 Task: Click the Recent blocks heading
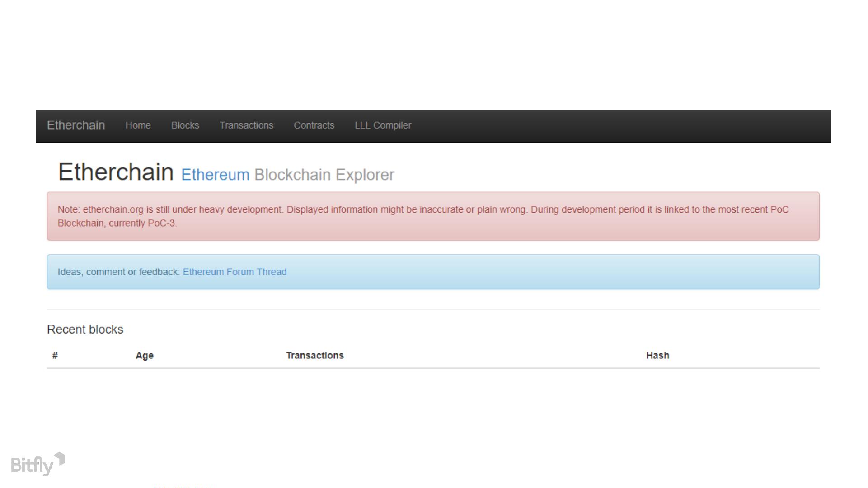coord(85,330)
